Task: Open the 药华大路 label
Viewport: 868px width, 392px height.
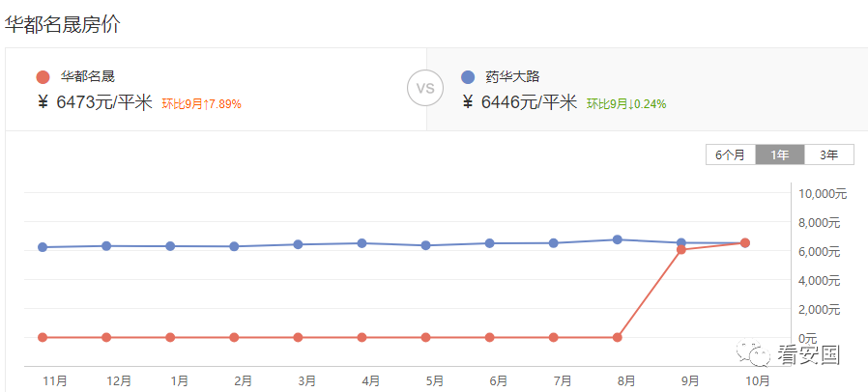Action: click(x=513, y=77)
